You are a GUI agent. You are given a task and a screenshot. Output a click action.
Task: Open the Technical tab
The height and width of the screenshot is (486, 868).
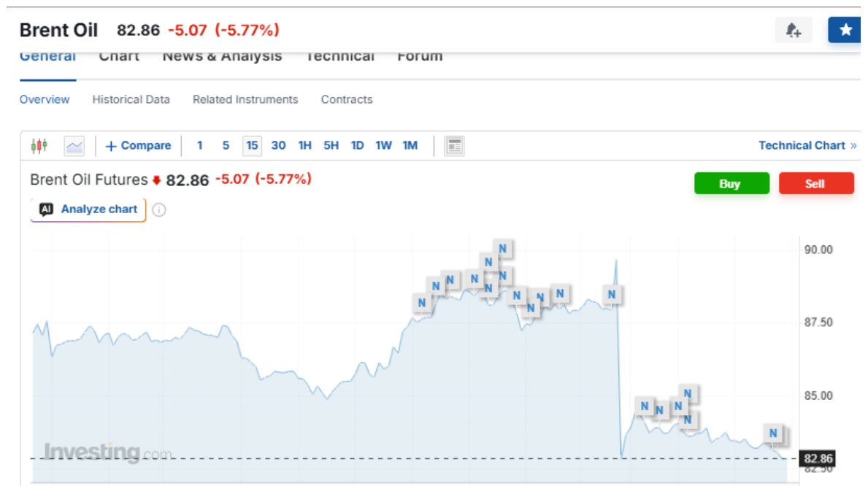click(340, 58)
